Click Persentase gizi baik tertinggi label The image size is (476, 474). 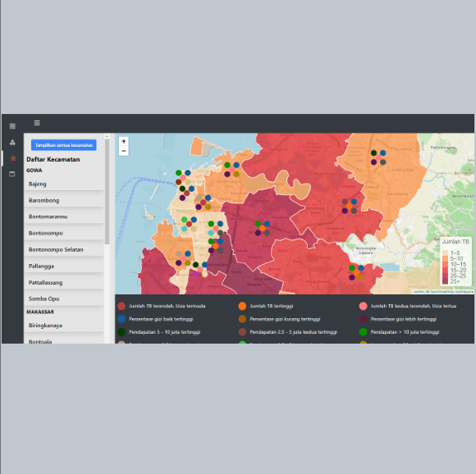click(x=161, y=319)
